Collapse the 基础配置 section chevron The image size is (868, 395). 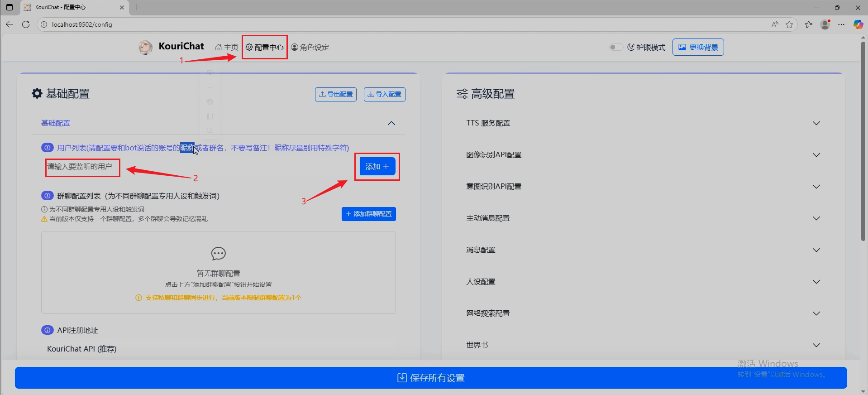click(391, 123)
